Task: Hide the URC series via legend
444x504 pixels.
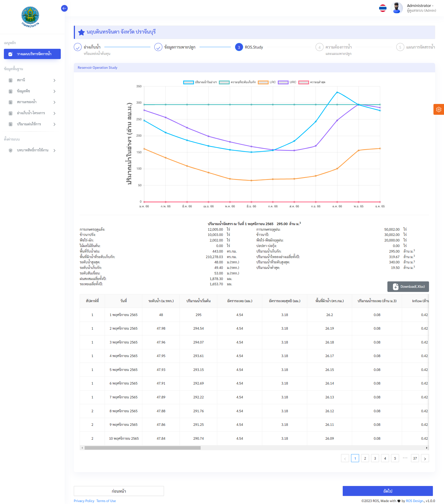Action: pos(283,82)
